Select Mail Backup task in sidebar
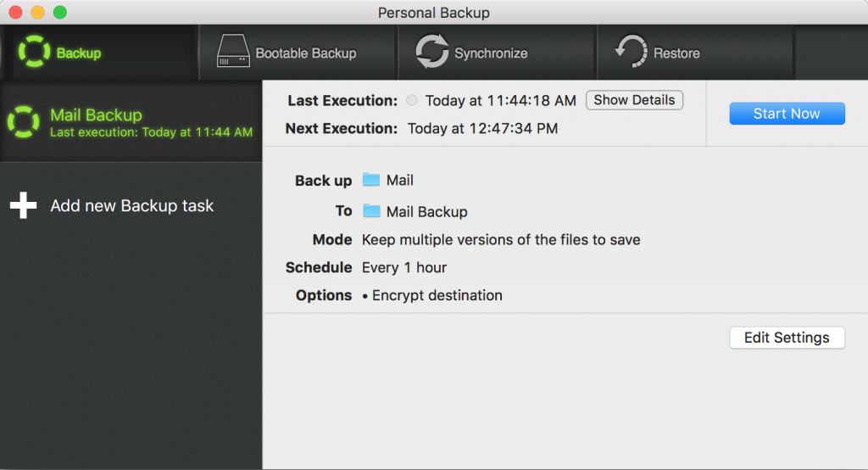This screenshot has width=868, height=470. point(131,121)
